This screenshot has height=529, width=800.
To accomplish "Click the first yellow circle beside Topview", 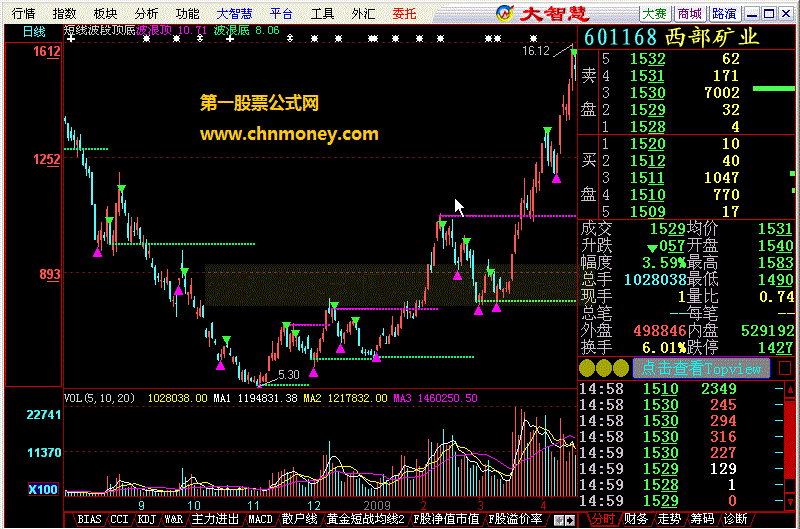I will [587, 368].
